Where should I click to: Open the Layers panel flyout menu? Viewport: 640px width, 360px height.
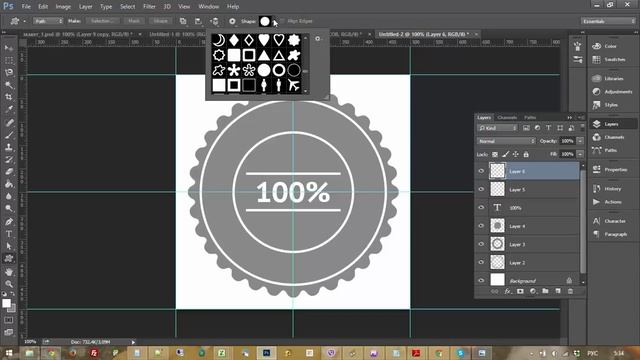580,118
